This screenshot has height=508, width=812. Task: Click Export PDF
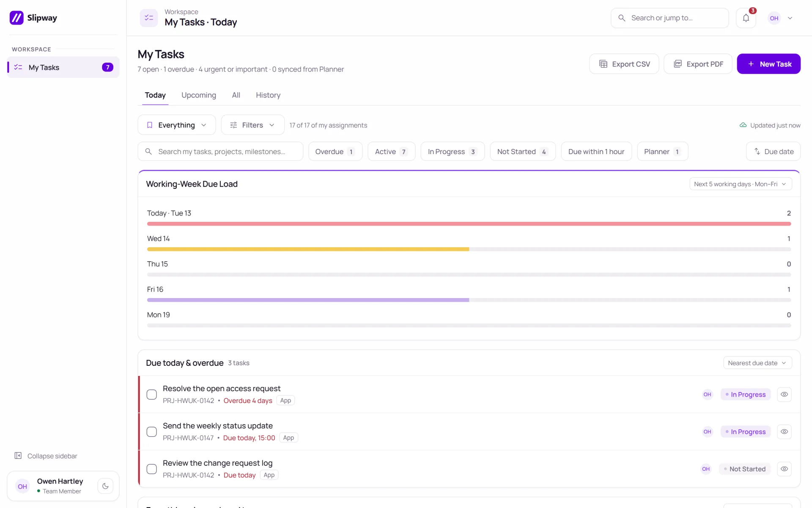[698, 64]
